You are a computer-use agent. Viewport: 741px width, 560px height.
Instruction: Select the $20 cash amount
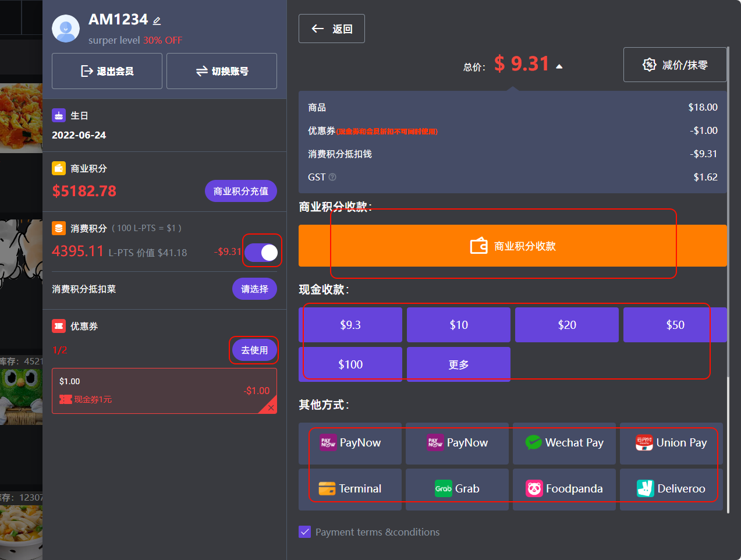point(566,325)
